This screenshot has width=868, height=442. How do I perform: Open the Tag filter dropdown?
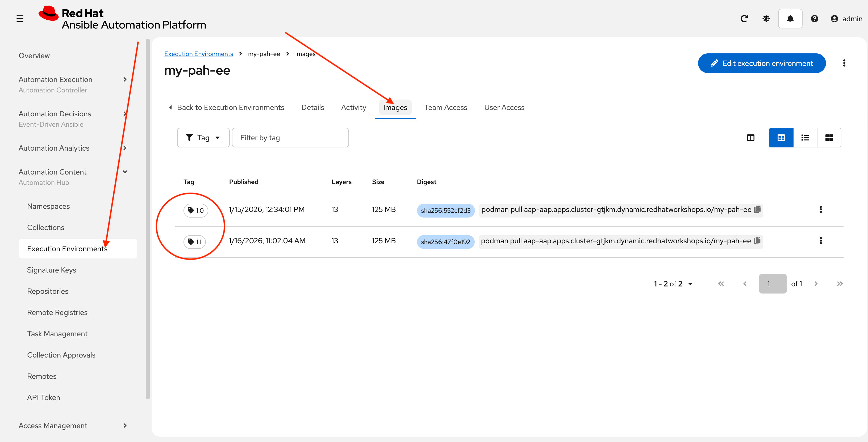tap(203, 138)
